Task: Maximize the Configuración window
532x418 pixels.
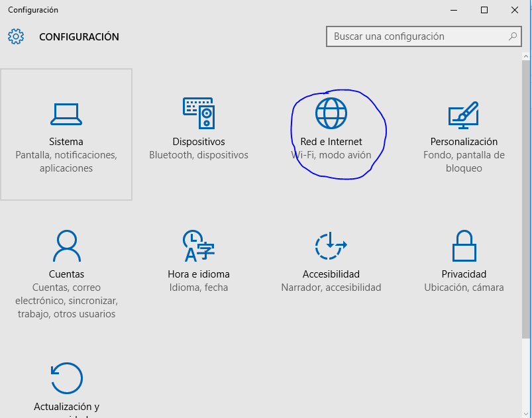Action: (x=484, y=10)
